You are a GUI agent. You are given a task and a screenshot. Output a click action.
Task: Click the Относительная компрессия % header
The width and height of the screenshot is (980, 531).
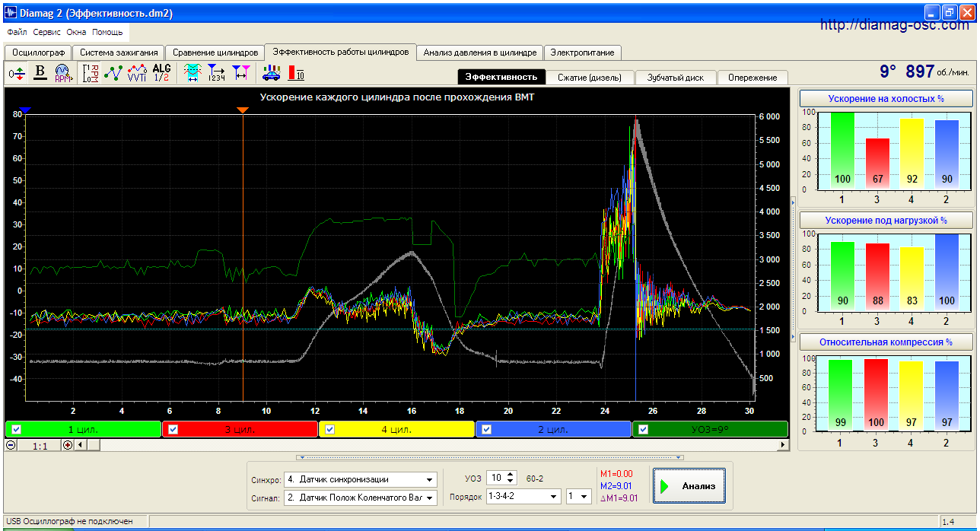pyautogui.click(x=886, y=342)
